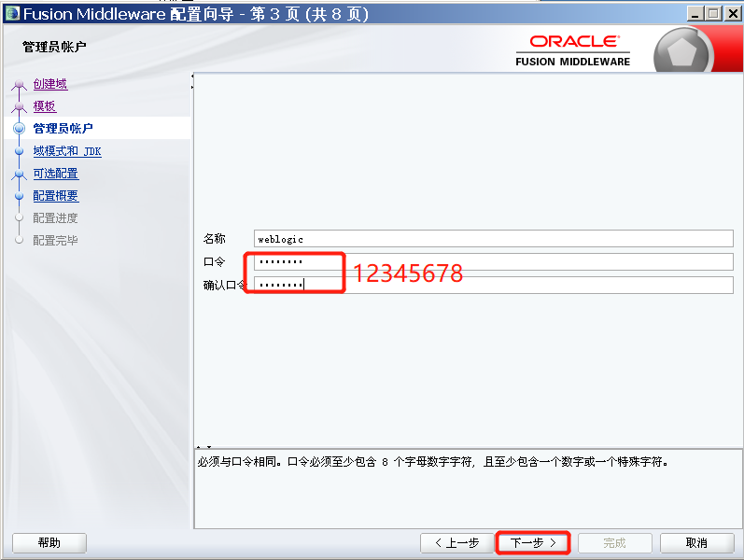The height and width of the screenshot is (560, 744).
Task: Select the 管理员帐户 step in sidebar
Action: (x=63, y=129)
